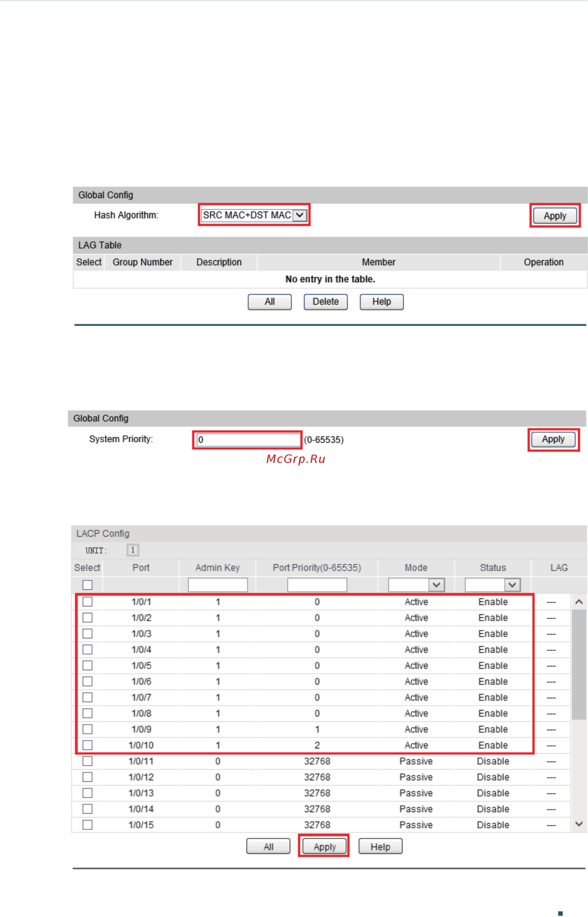Click the Member column header in LAG Table
This screenshot has width=588, height=917.
378,262
